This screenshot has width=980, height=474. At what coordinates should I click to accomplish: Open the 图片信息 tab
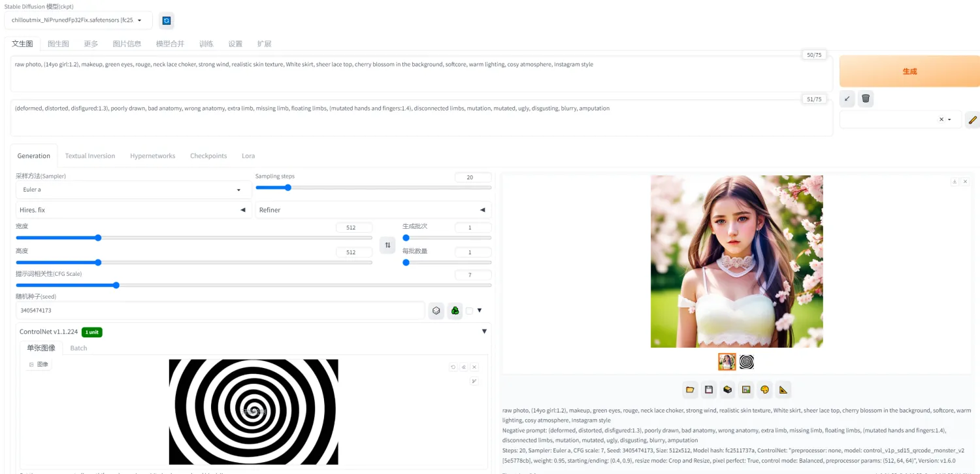(x=127, y=44)
